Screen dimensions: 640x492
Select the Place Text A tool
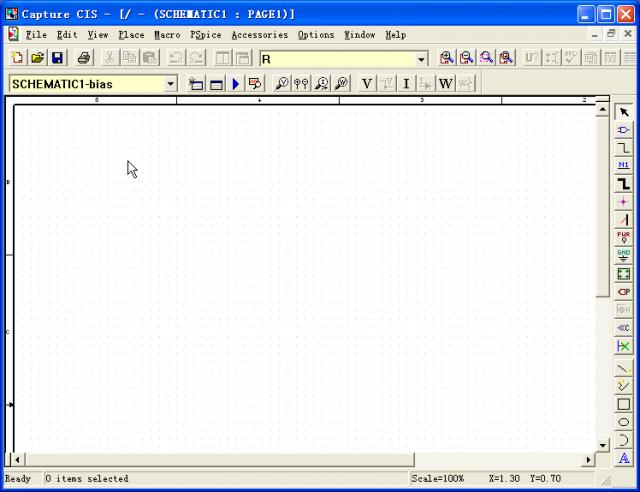[x=624, y=458]
